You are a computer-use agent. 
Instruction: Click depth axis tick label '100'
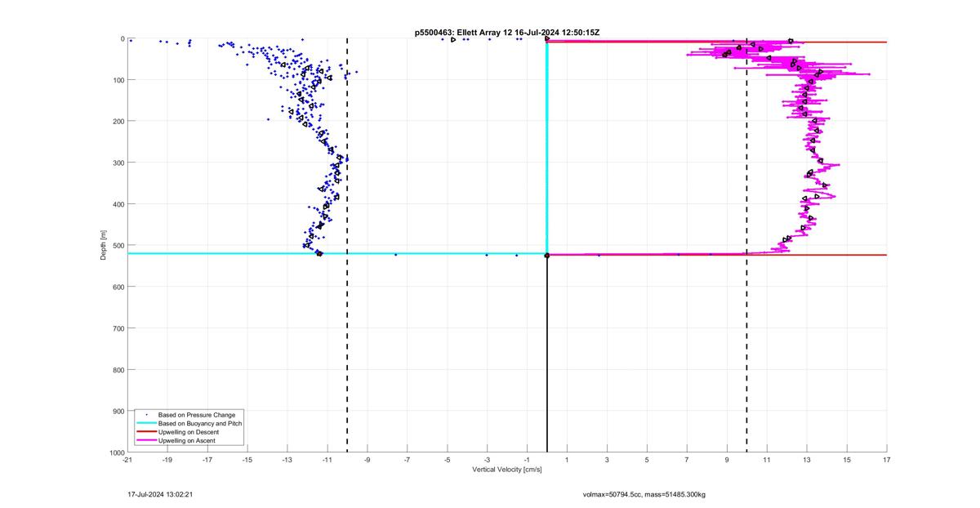118,80
